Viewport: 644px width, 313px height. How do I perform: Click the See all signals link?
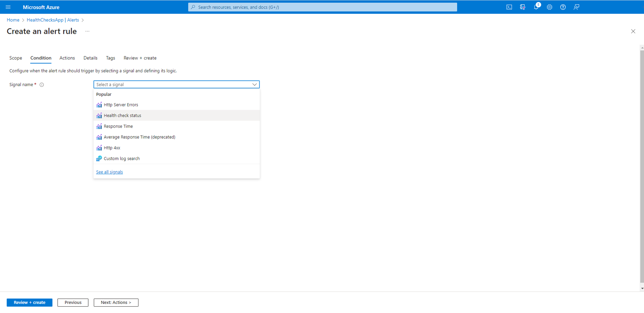tap(109, 172)
